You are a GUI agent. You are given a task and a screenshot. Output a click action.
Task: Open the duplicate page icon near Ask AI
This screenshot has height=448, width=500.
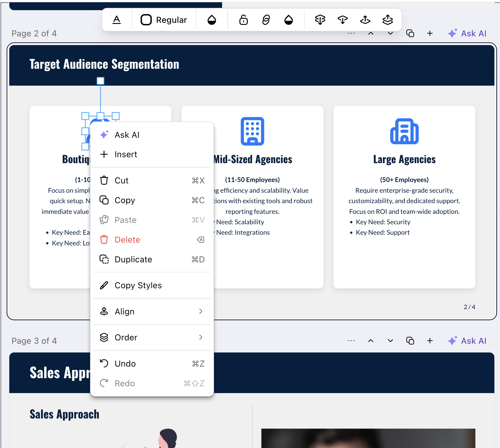[x=411, y=33]
